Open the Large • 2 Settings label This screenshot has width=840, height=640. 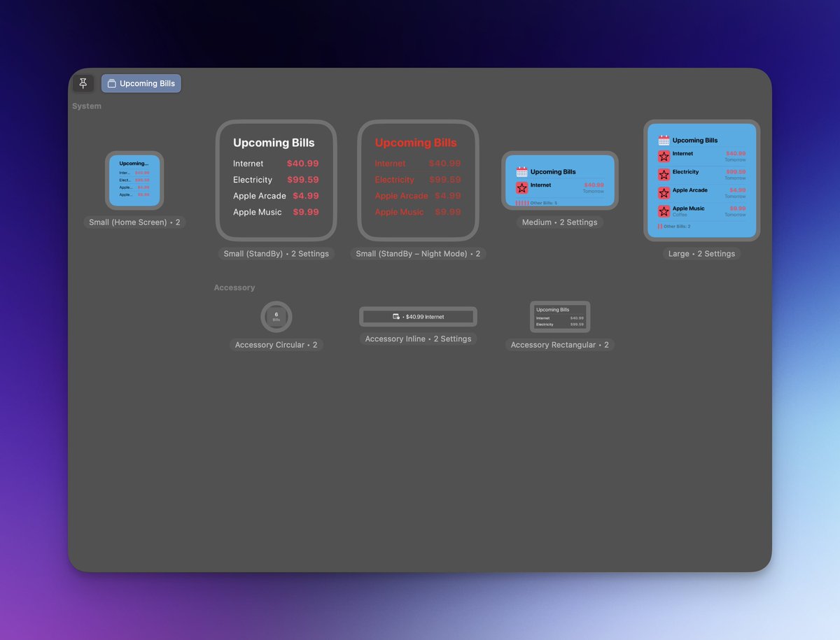(x=701, y=254)
